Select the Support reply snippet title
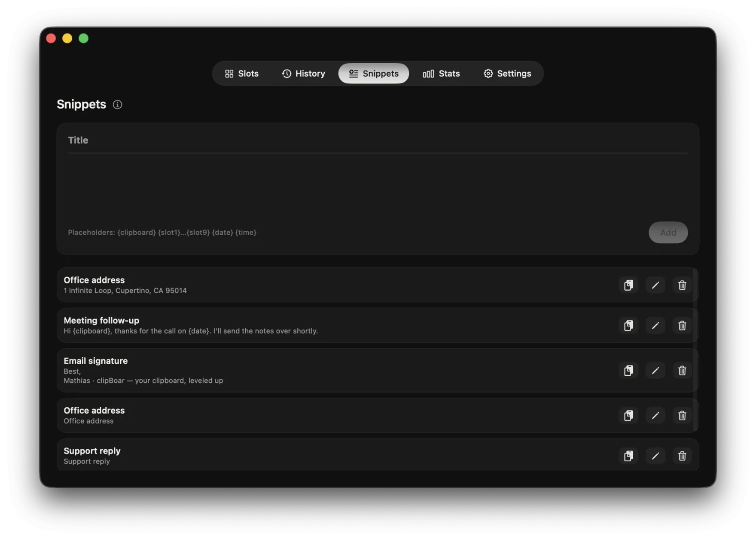Screen dimensions: 756x540 click(92, 451)
